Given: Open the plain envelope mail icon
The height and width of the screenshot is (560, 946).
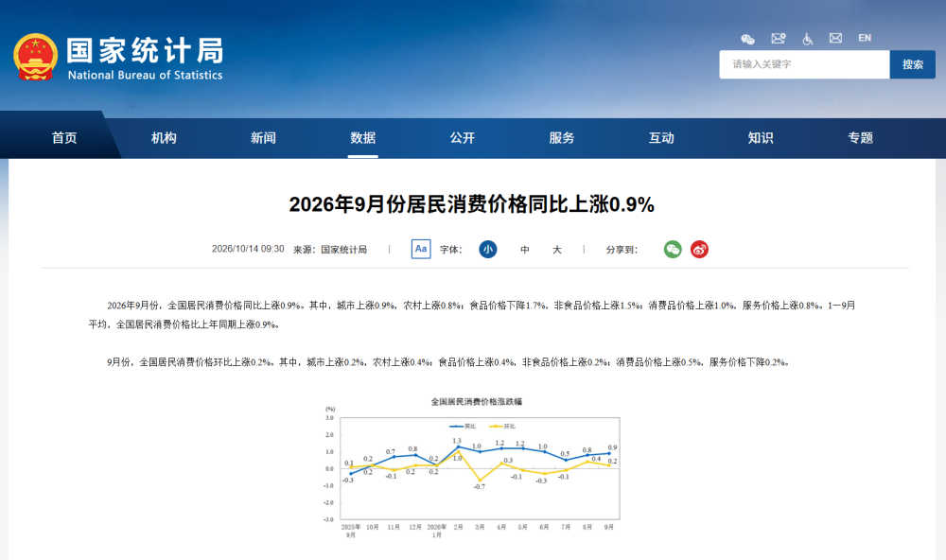Looking at the screenshot, I should pos(835,38).
